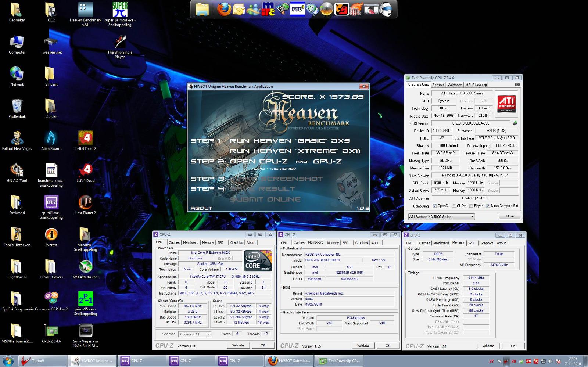588x367 pixels.
Task: Toggle the PhysX checkbox in GPU-Z
Action: pos(471,206)
